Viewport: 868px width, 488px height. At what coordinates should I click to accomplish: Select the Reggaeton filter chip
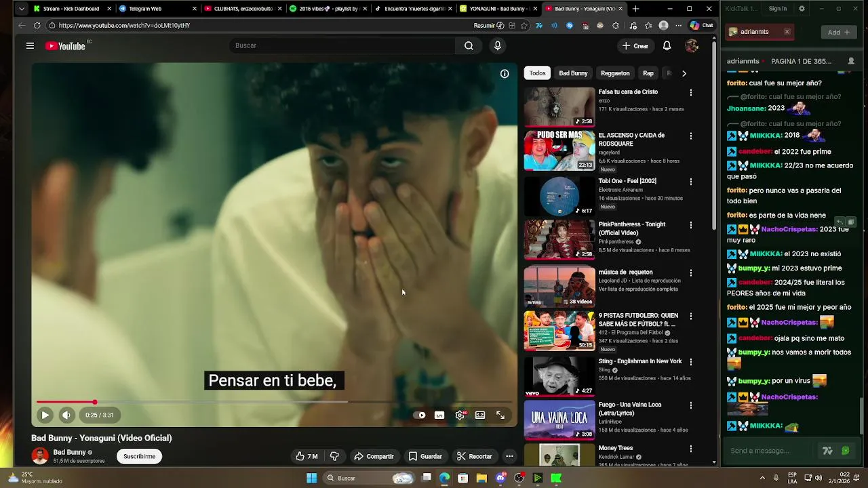click(x=615, y=73)
